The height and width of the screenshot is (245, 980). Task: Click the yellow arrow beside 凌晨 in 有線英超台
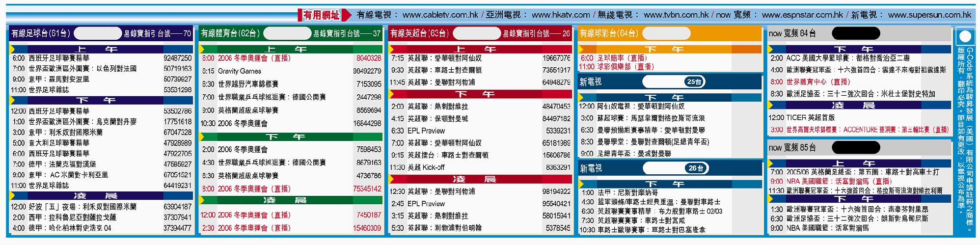pyautogui.click(x=391, y=179)
